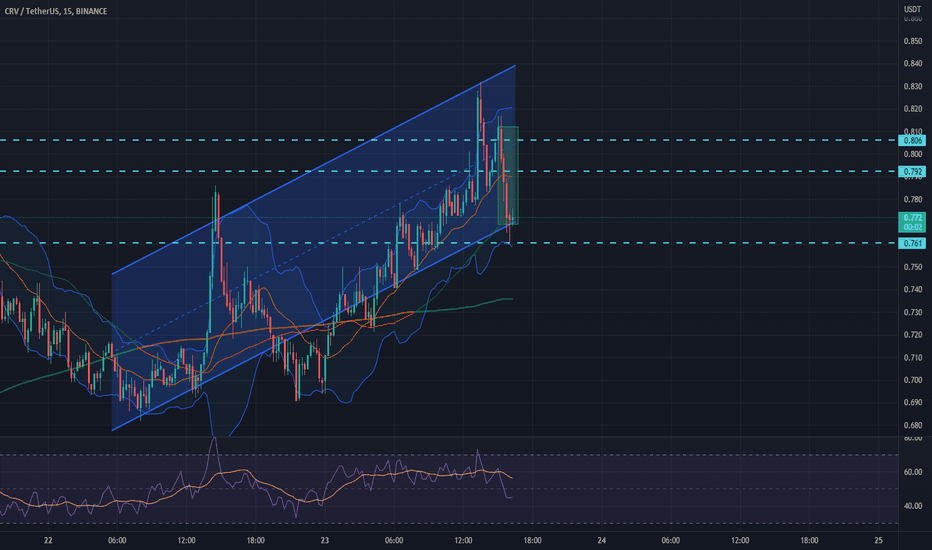
Task: Click the 0.780 price axis label
Action: [x=912, y=199]
